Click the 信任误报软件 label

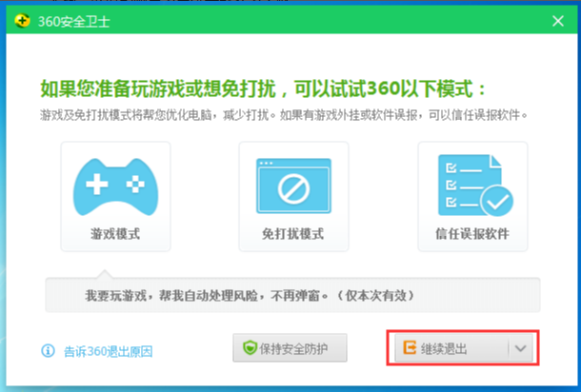click(471, 234)
